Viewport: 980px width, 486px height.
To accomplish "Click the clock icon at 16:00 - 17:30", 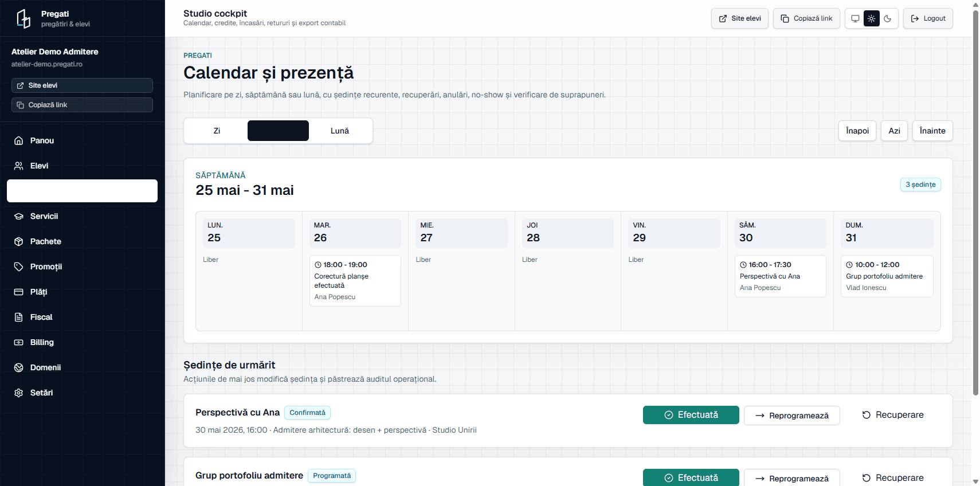I will pyautogui.click(x=743, y=265).
